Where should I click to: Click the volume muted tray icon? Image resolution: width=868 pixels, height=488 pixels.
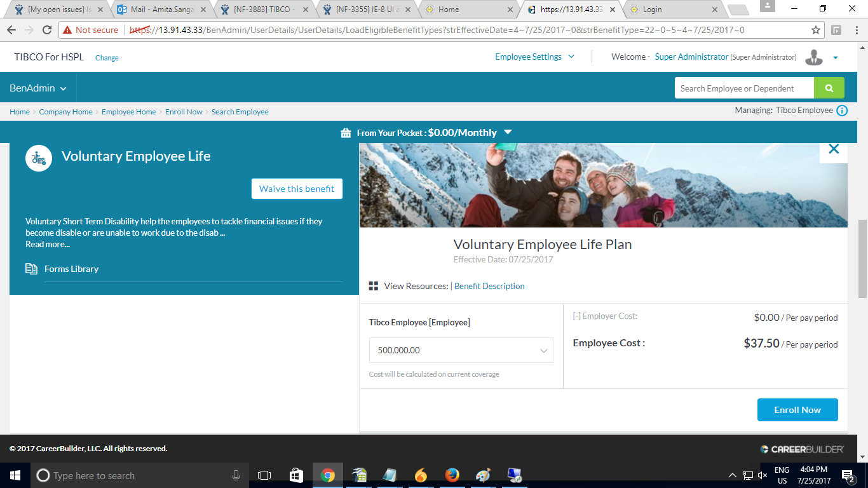coord(763,475)
